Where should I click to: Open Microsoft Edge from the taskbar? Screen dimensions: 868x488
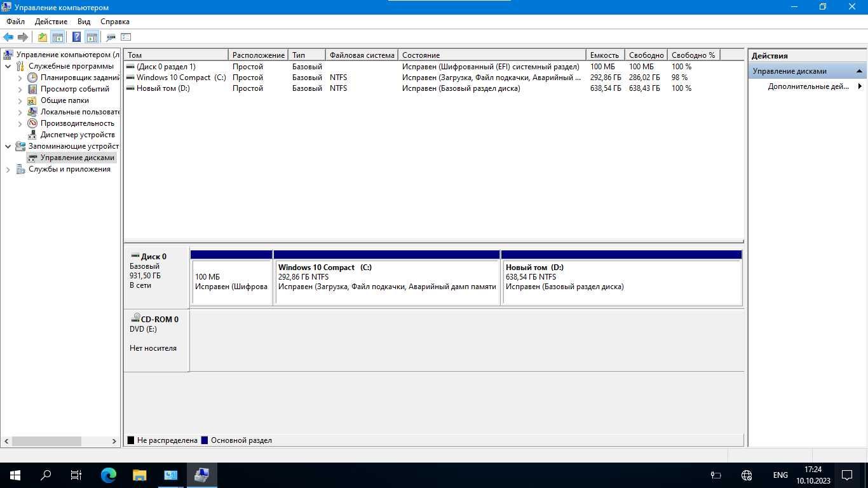pyautogui.click(x=109, y=475)
